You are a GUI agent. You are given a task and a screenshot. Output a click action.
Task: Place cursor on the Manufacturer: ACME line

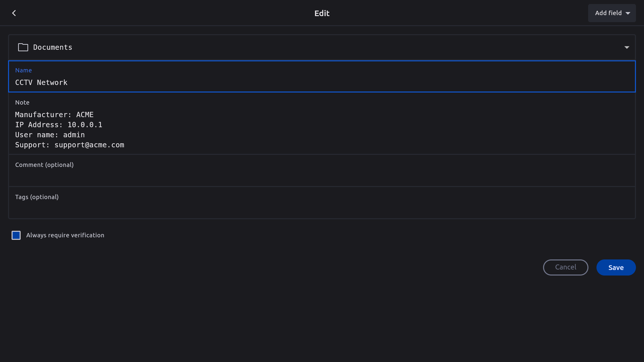tap(54, 115)
